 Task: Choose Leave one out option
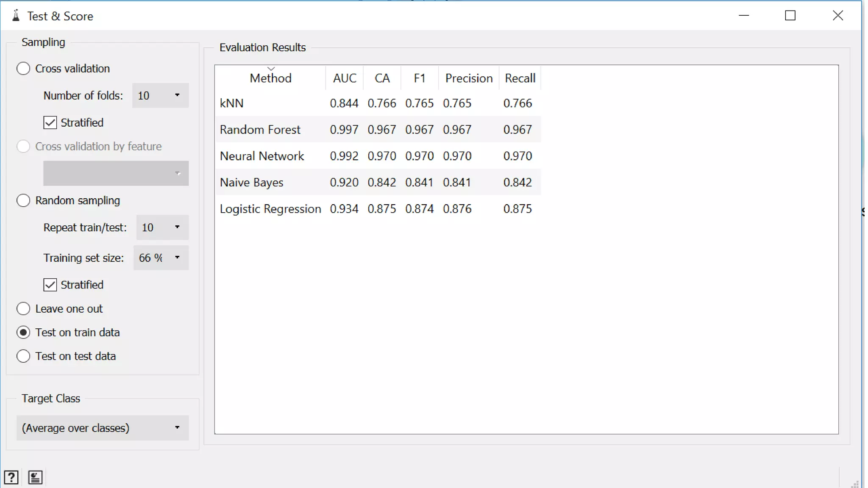[x=23, y=309]
